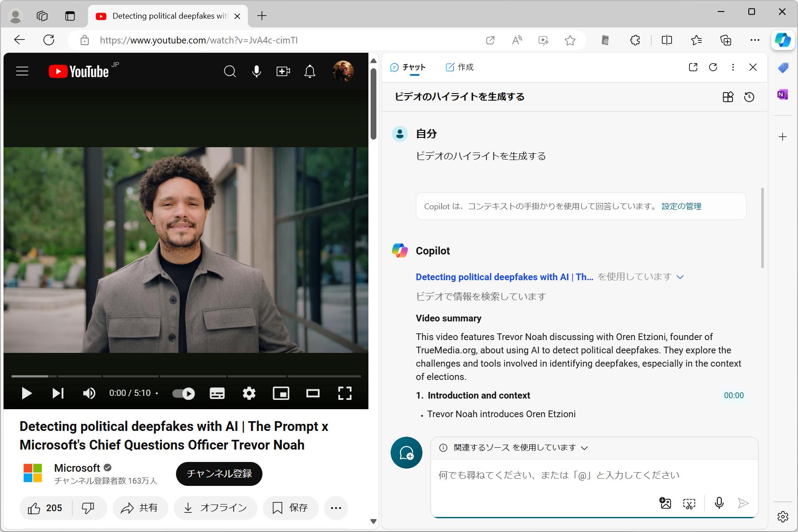Switch to miniplayer mode
Screen dimensions: 798x532
point(281,393)
